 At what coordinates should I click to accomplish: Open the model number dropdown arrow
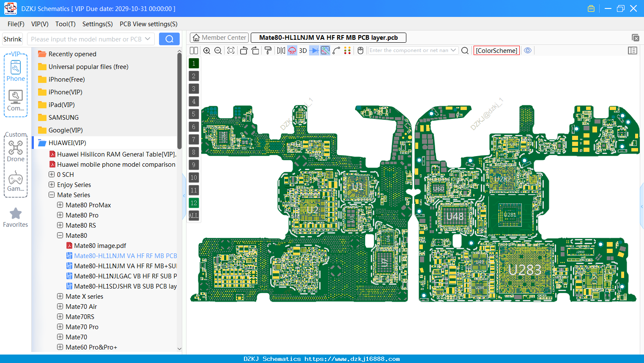coord(148,39)
